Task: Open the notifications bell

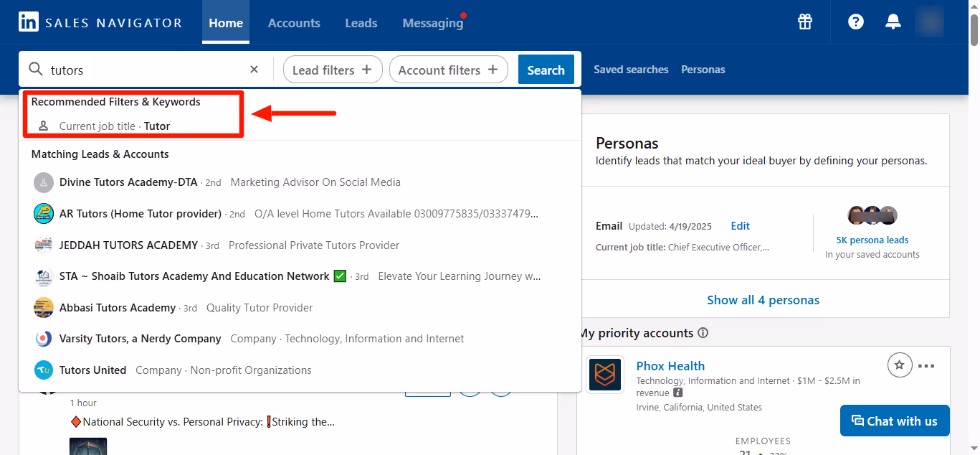Action: pyautogui.click(x=893, y=22)
